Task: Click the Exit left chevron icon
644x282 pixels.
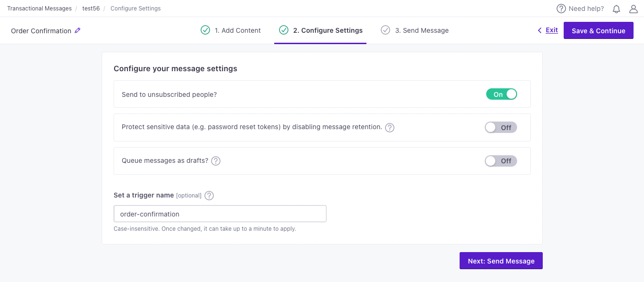Action: (539, 30)
